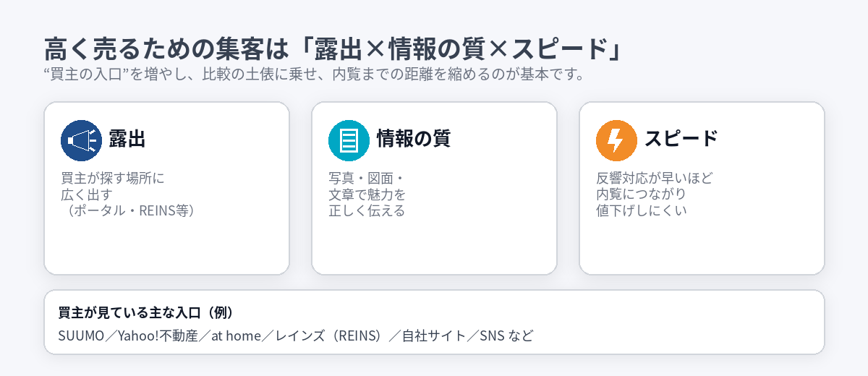
Task: Click the document icon beside 情報の質
Action: [349, 140]
